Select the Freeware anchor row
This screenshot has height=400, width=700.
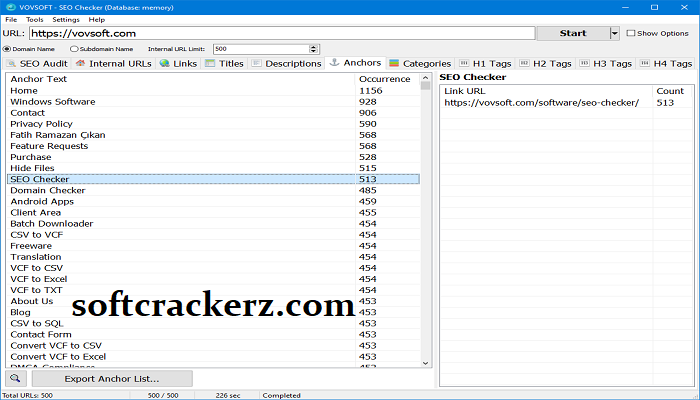213,246
